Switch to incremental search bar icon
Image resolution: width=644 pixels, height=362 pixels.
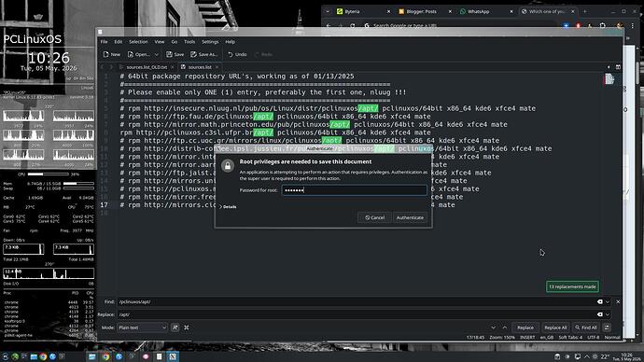click(x=607, y=327)
